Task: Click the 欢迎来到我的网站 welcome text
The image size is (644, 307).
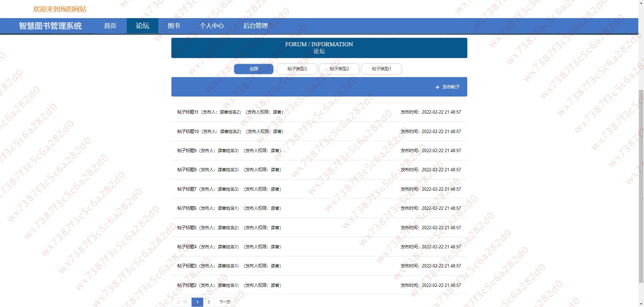Action: click(x=60, y=9)
